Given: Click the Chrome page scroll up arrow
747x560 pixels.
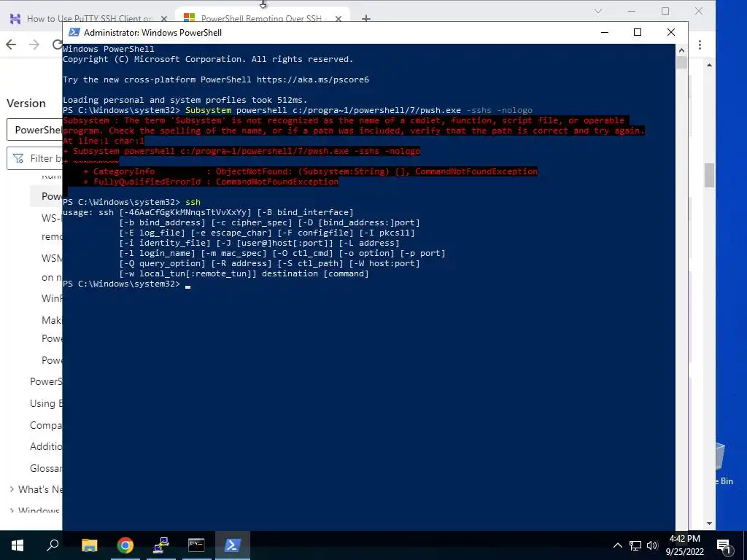Looking at the screenshot, I should click(x=709, y=65).
